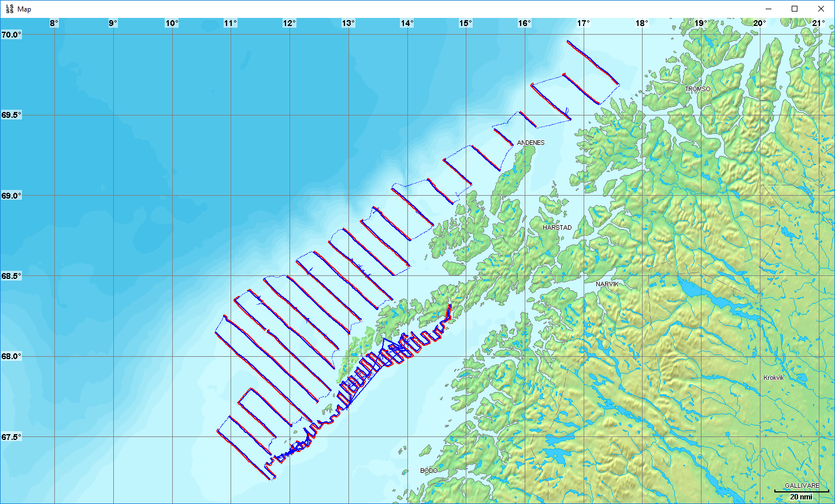Pick the HARSTAD city label
This screenshot has width=835, height=504.
557,227
